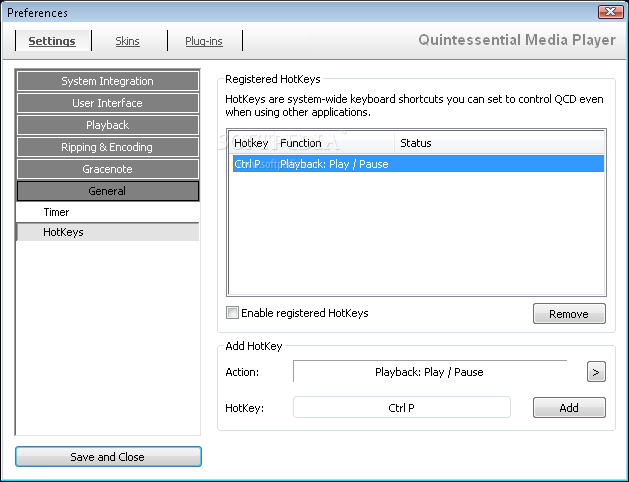Open action list with > arrow button

[596, 372]
